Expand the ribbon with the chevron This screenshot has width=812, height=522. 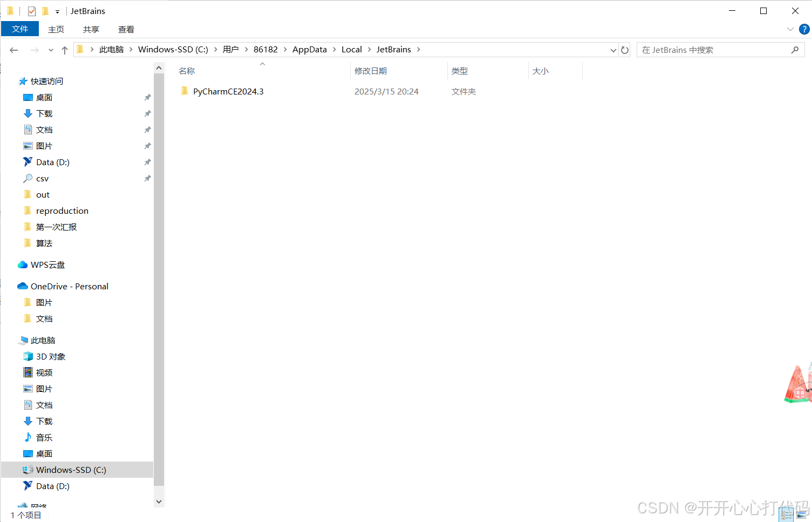(x=790, y=29)
